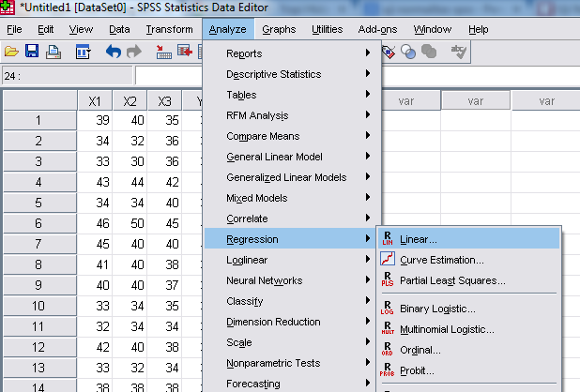Viewport: 580px width, 392px height.
Task: Open the Recall recently used dialogs icon
Action: coord(83,52)
